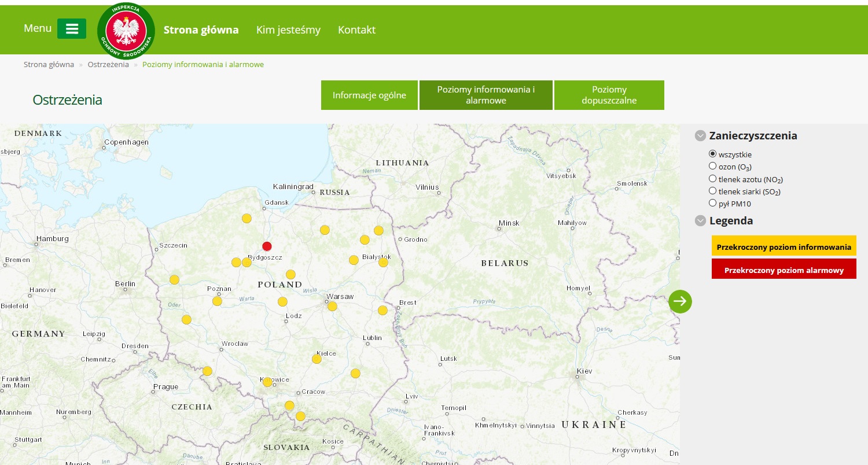
Task: Open the 'Kontakt' navigation item
Action: (x=356, y=30)
